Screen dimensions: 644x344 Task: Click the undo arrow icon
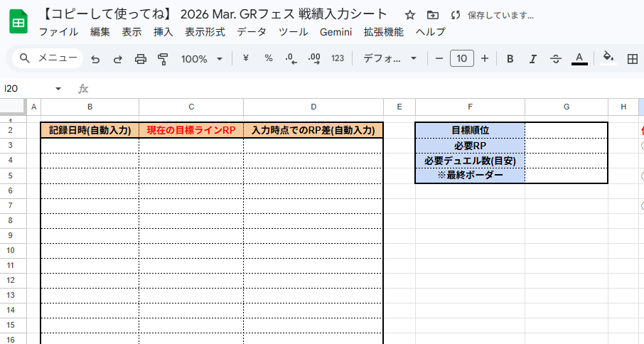coord(95,59)
